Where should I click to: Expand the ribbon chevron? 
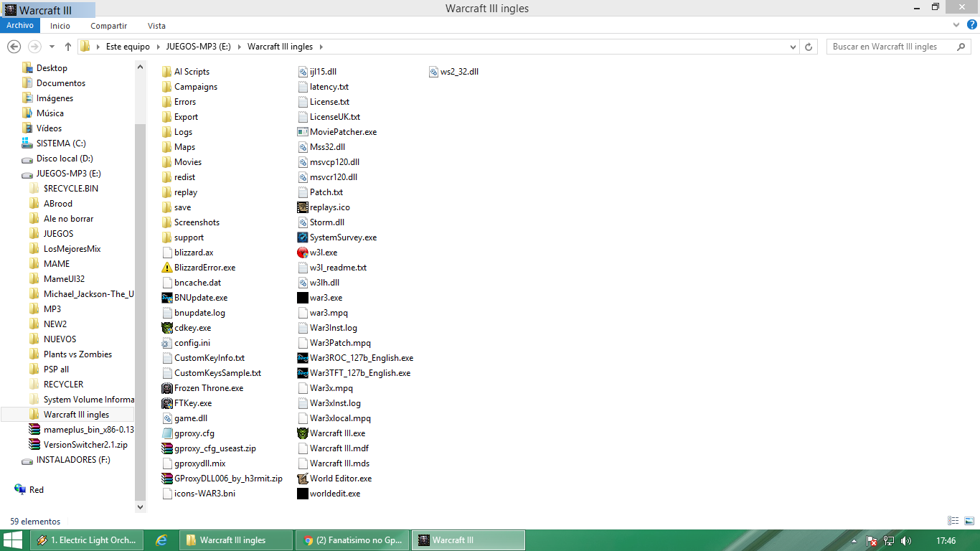pos(956,25)
